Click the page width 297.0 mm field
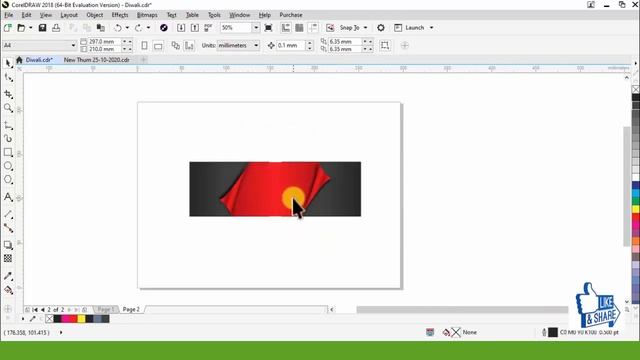Screen dimensions: 640x360 [x=104, y=42]
